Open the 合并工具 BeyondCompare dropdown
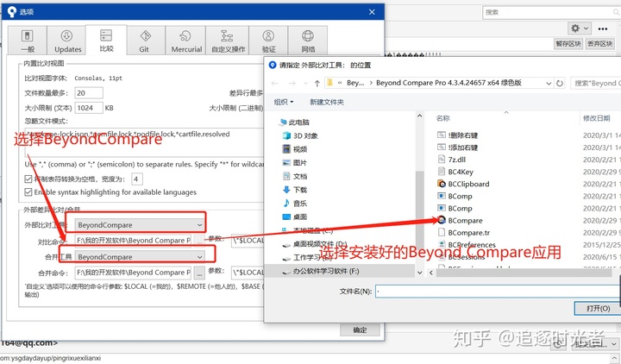The width and height of the screenshot is (621, 364). coord(140,257)
